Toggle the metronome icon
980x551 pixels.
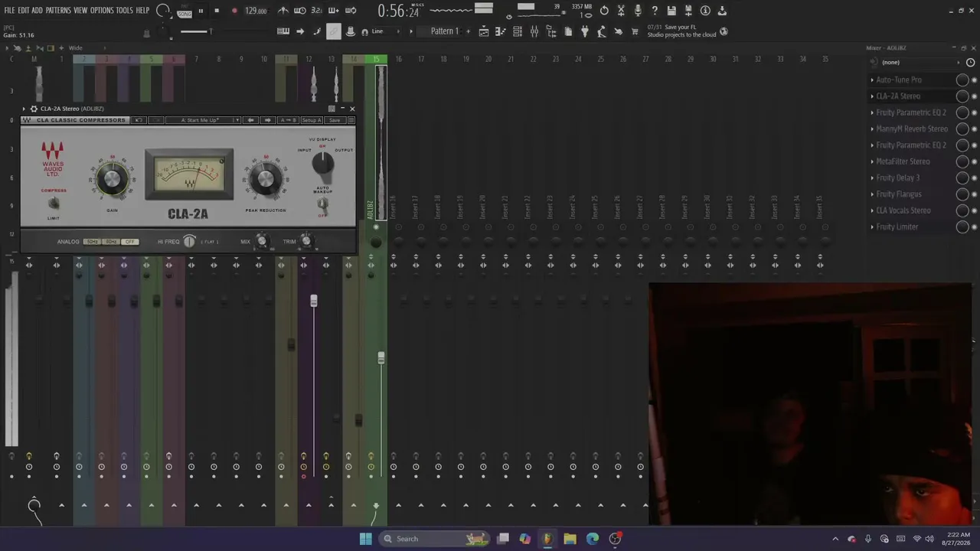283,11
